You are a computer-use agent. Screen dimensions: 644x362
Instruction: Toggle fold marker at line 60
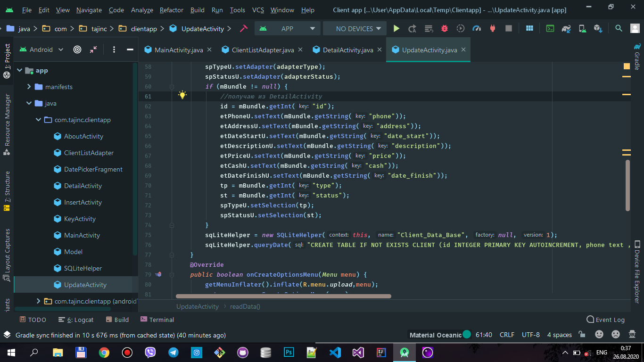[x=172, y=87]
